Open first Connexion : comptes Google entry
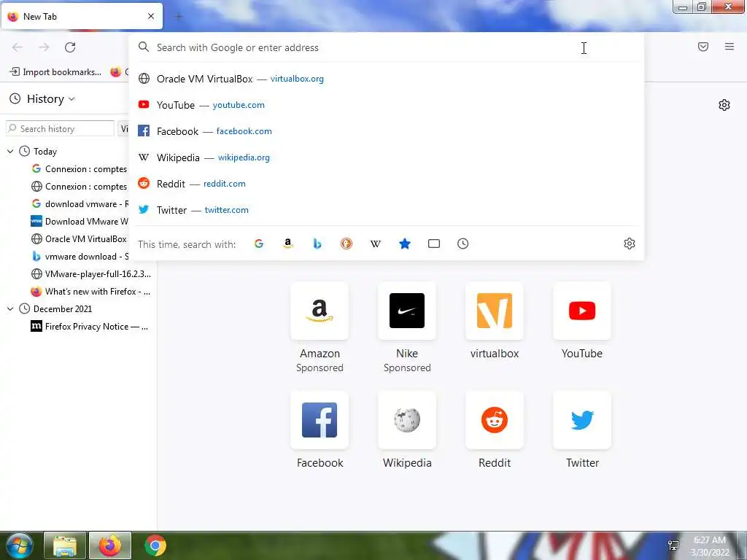 click(x=80, y=169)
